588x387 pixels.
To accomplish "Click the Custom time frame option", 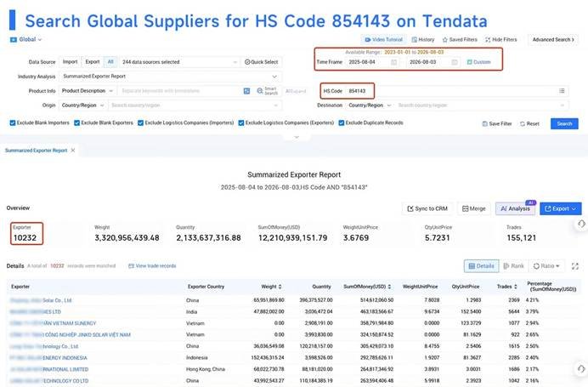I will tap(478, 62).
